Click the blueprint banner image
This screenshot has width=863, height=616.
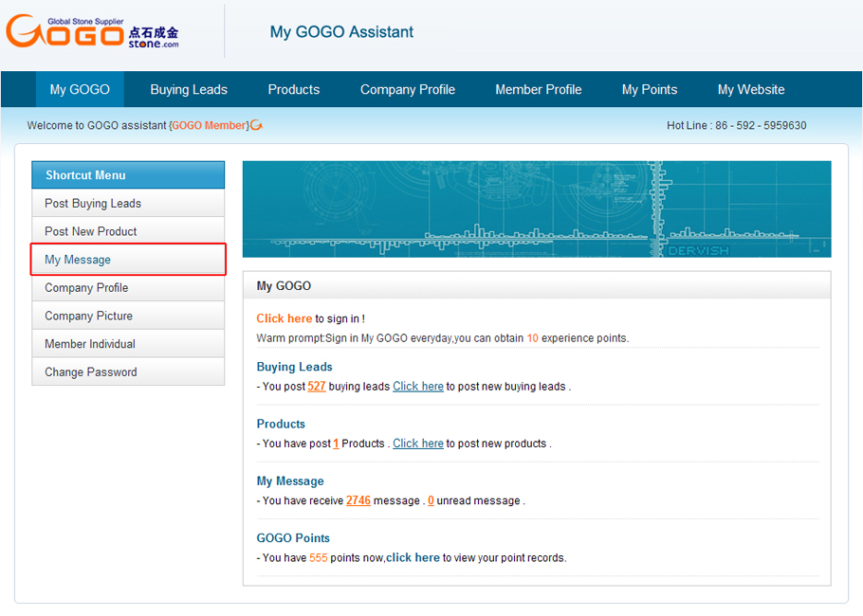click(x=537, y=208)
